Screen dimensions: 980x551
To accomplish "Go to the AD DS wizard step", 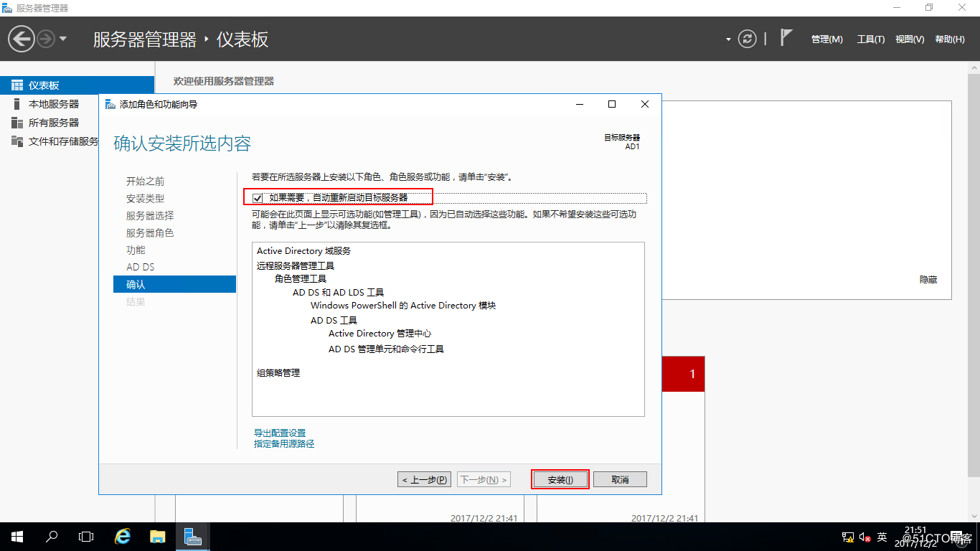I will click(140, 268).
